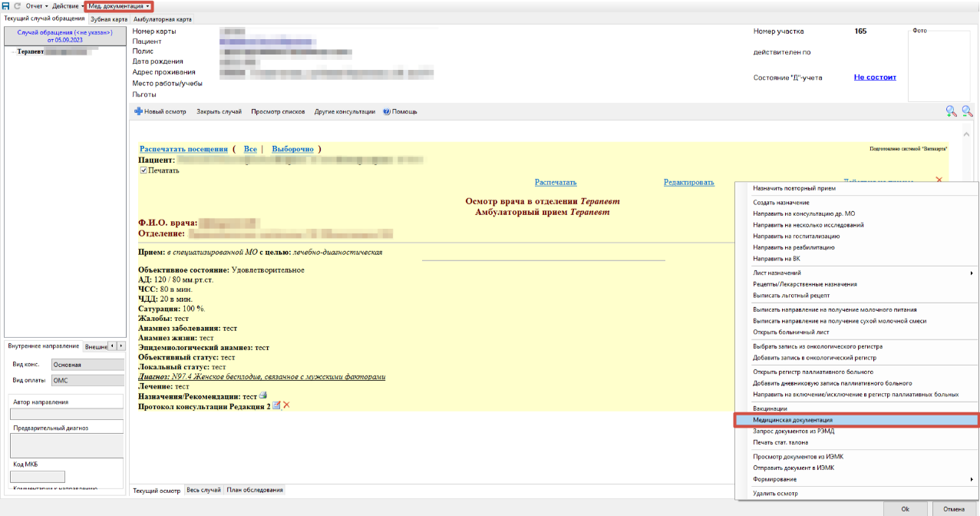The image size is (980, 516).
Task: Click edit icon beside Протокол консультации Редакция 2
Action: 276,405
